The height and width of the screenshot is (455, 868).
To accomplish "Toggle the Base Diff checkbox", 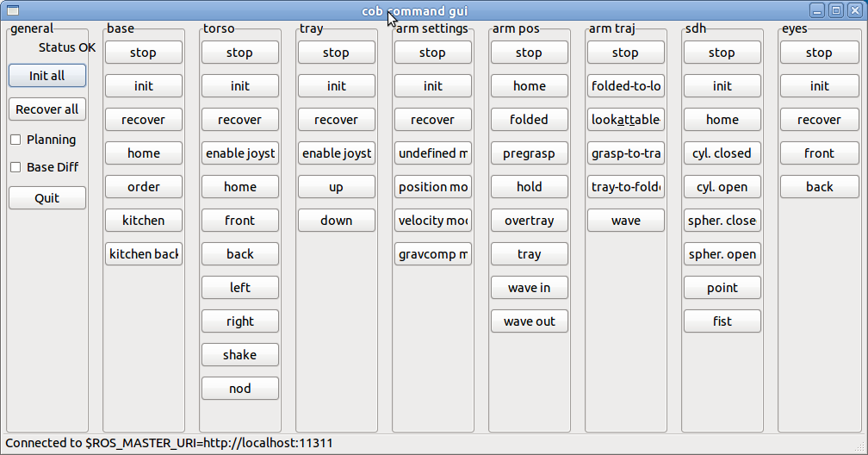I will click(x=15, y=167).
